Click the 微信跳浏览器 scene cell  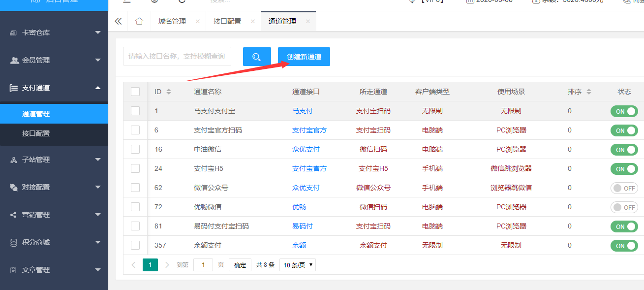[x=511, y=168]
